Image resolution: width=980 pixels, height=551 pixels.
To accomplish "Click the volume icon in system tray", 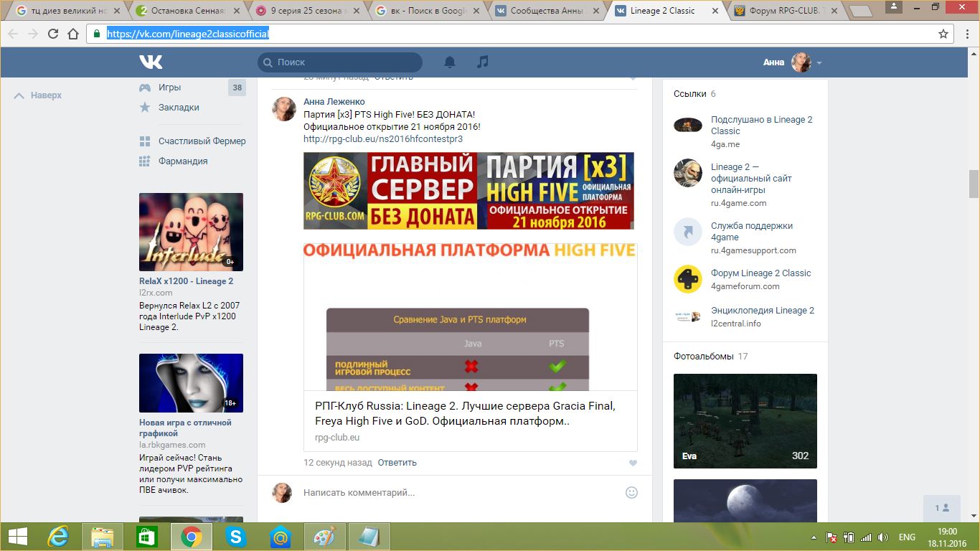I will 883,537.
